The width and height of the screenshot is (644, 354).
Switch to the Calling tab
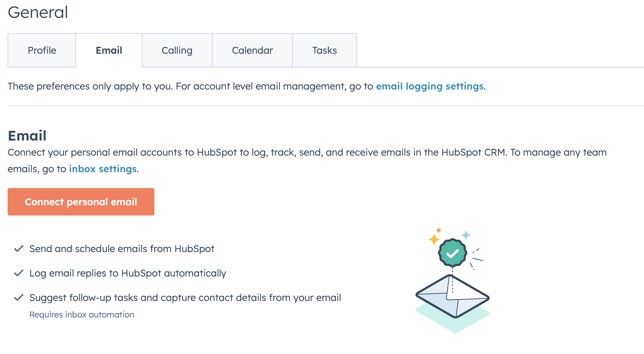click(x=177, y=50)
